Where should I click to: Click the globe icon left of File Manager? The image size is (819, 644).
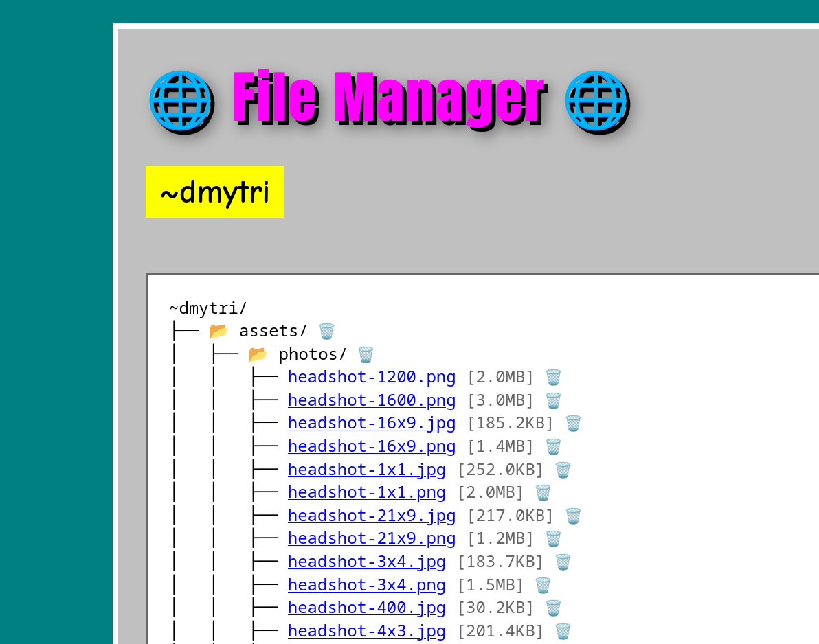coord(180,100)
